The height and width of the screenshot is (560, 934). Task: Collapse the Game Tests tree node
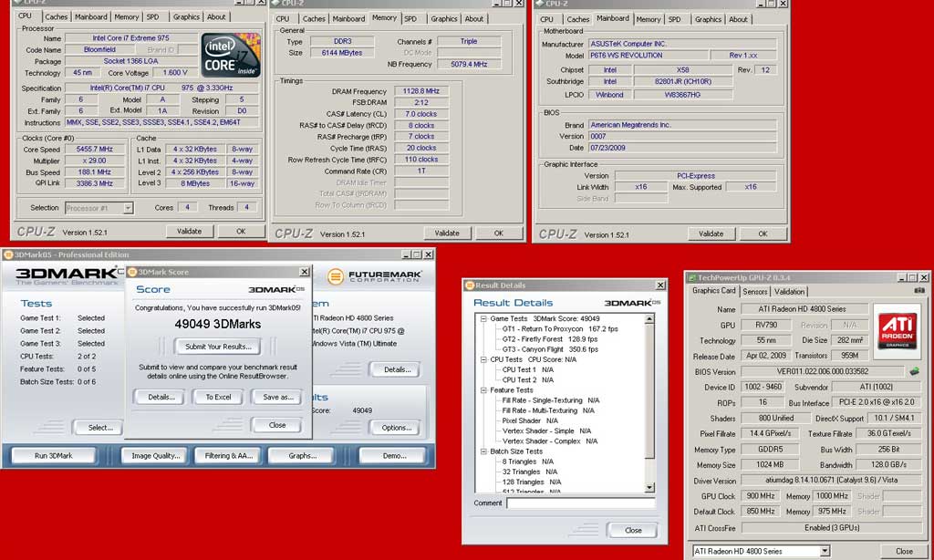tap(483, 318)
